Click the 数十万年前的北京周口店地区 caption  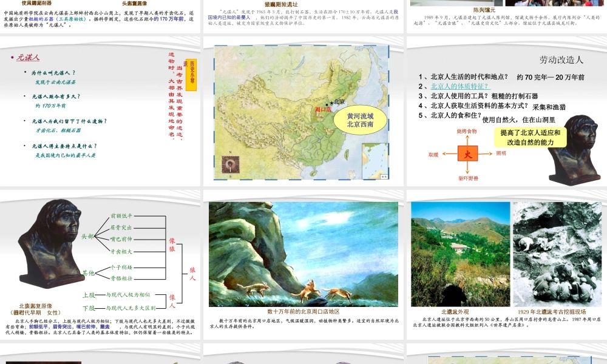point(303,311)
